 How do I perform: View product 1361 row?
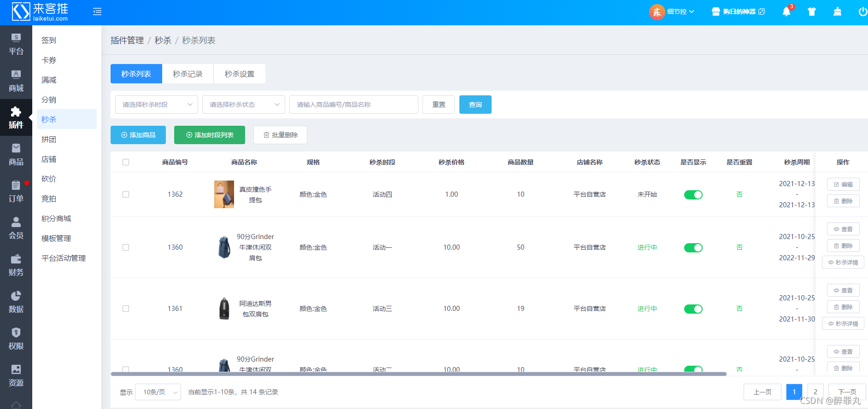(843, 290)
